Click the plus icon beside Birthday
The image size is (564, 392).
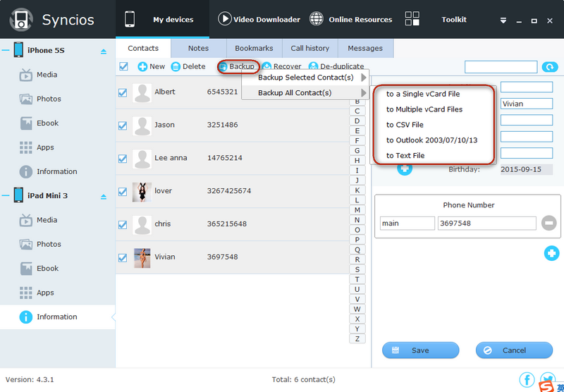click(405, 169)
